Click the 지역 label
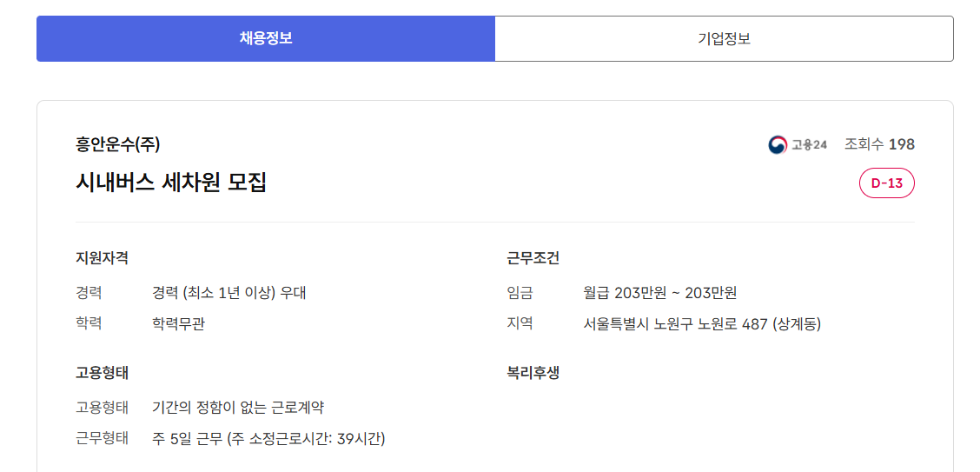980x472 pixels. 520,323
